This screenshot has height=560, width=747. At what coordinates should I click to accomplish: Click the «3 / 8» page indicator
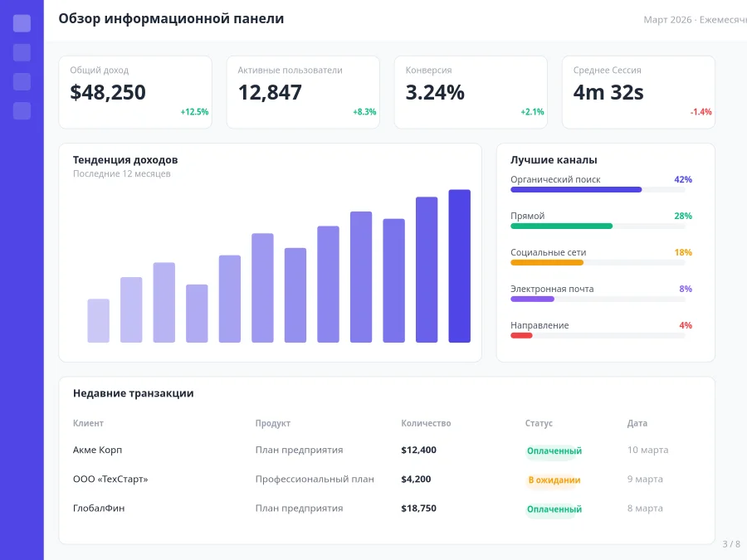(731, 543)
